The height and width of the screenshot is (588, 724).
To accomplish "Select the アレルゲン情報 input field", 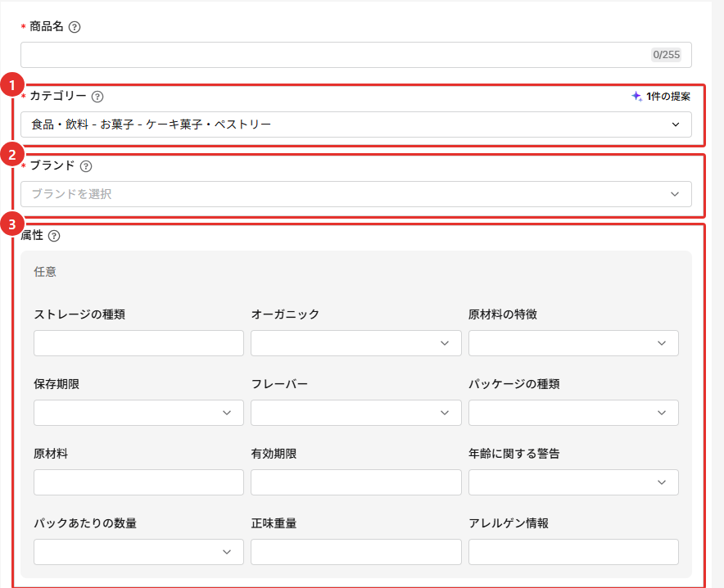I will coord(573,552).
